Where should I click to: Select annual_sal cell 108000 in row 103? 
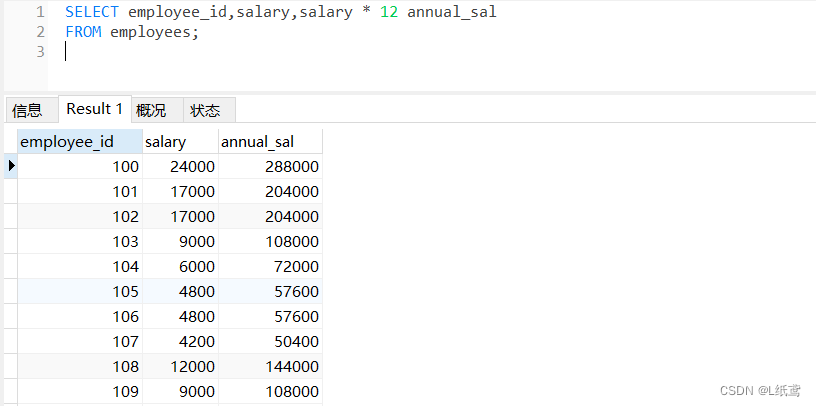tap(270, 242)
